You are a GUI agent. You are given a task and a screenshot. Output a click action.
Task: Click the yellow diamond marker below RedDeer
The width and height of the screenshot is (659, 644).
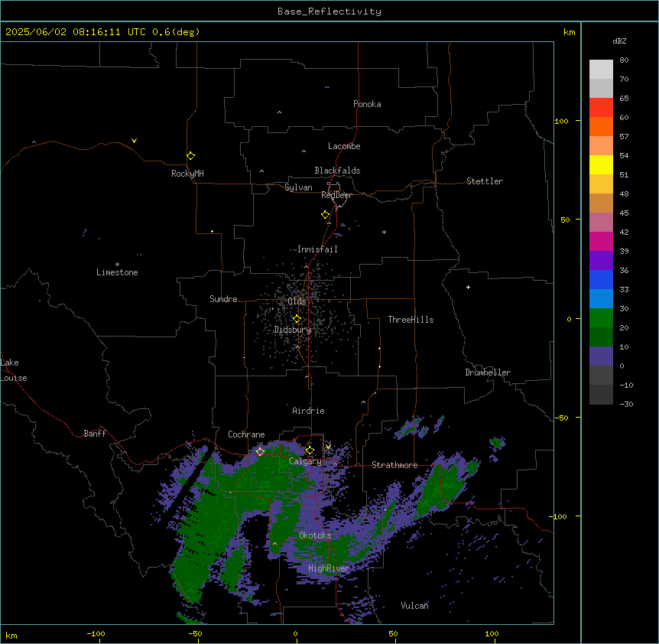325,215
